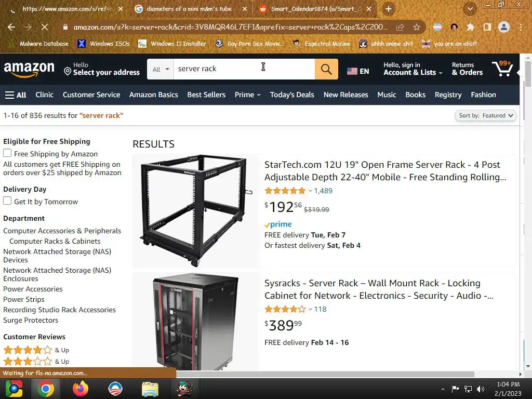The width and height of the screenshot is (532, 399).
Task: Open the shopping cart icon
Action: (x=502, y=69)
